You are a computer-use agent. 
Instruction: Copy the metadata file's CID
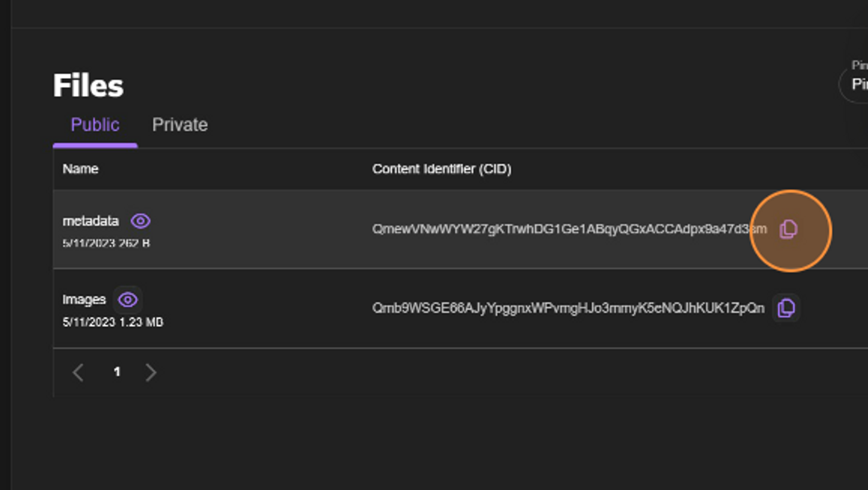pos(788,229)
